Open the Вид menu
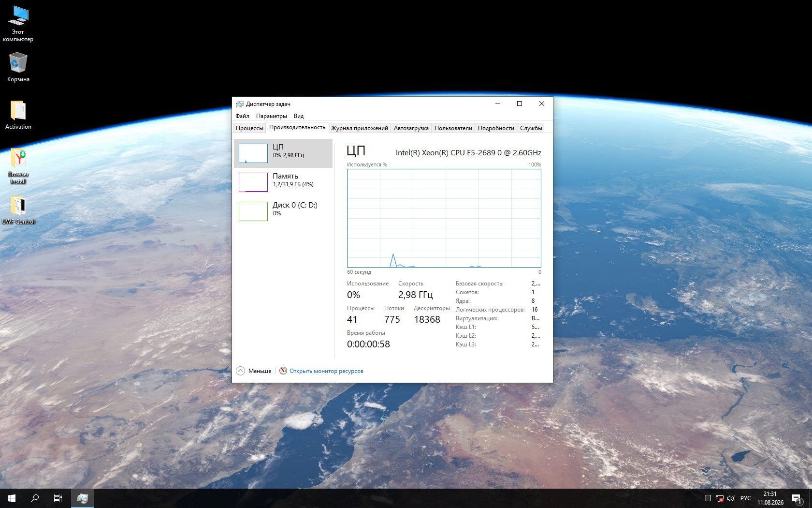The height and width of the screenshot is (508, 812). pyautogui.click(x=299, y=116)
